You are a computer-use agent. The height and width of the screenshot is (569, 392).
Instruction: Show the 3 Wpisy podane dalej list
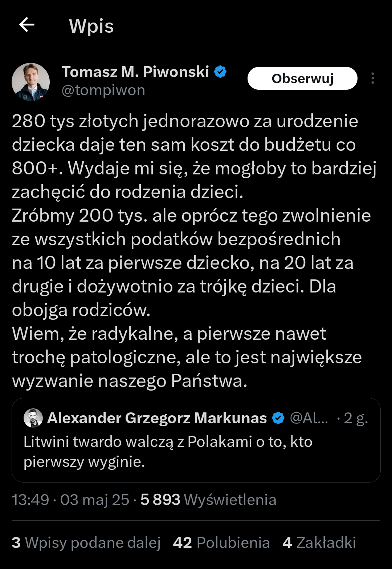[86, 543]
